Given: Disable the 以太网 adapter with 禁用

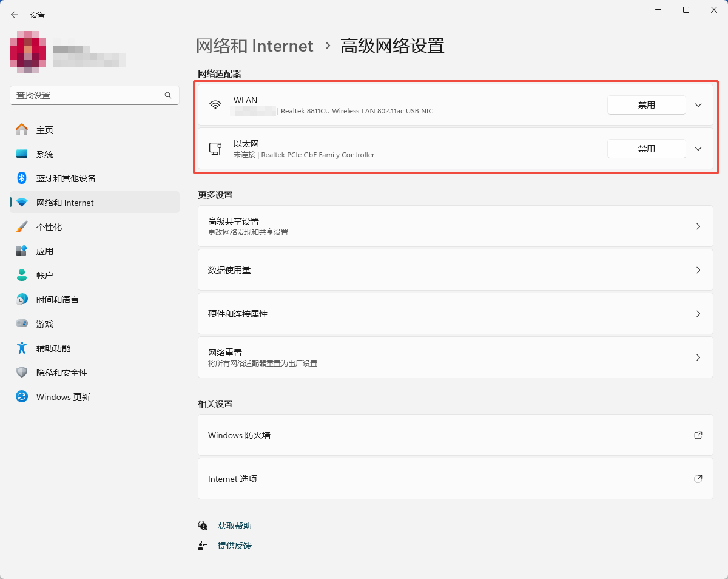Looking at the screenshot, I should [646, 149].
